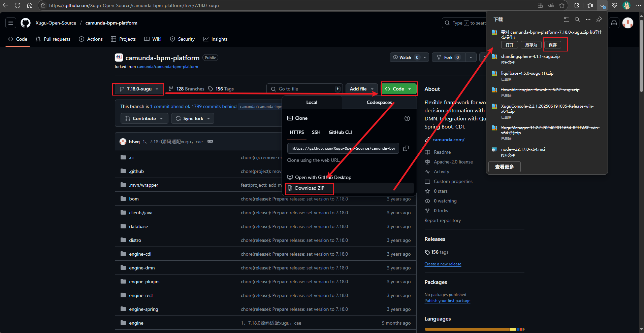The image size is (644, 333).
Task: Search downloads using the magnifier icon
Action: (577, 20)
